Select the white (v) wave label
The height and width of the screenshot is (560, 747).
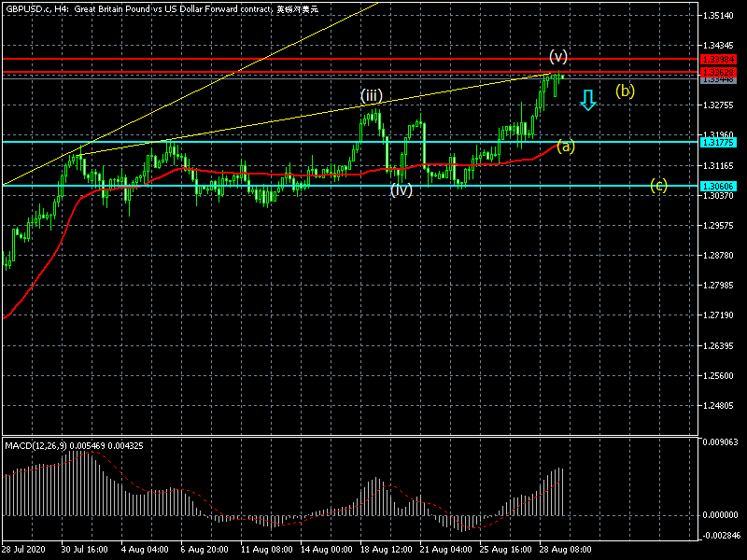click(x=558, y=55)
